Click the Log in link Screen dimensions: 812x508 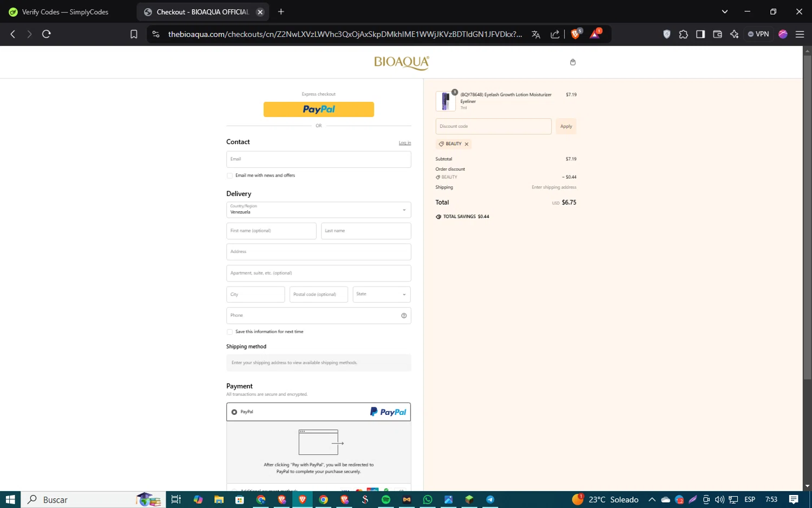click(x=405, y=143)
